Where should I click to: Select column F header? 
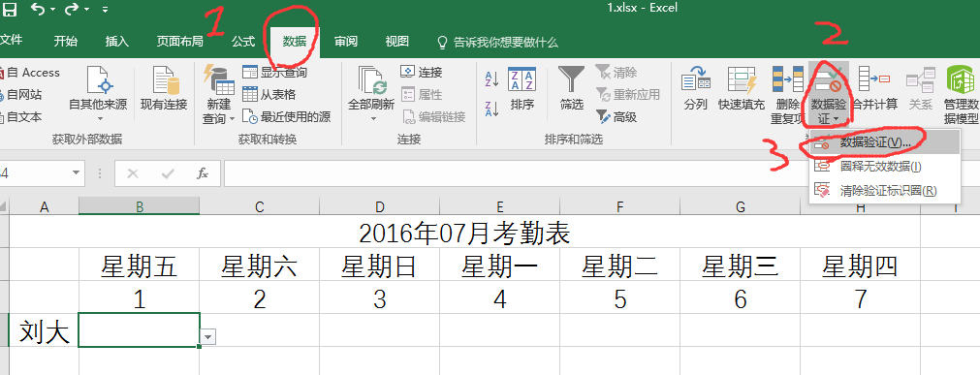pos(619,206)
